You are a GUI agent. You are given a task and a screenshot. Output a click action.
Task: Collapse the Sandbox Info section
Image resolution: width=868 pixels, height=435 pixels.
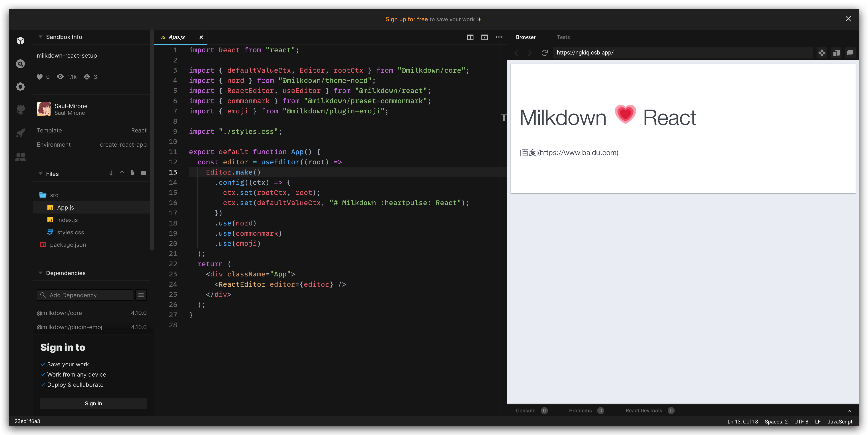pos(40,37)
